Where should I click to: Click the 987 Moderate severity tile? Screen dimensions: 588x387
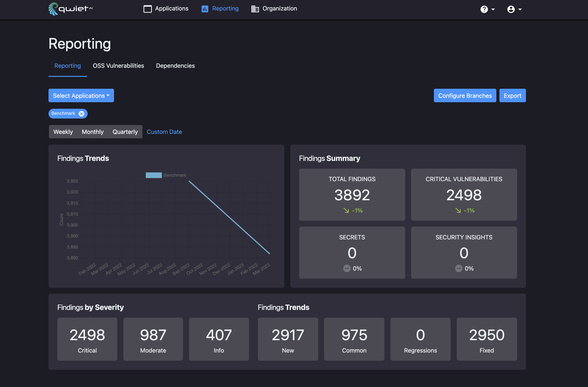point(153,339)
